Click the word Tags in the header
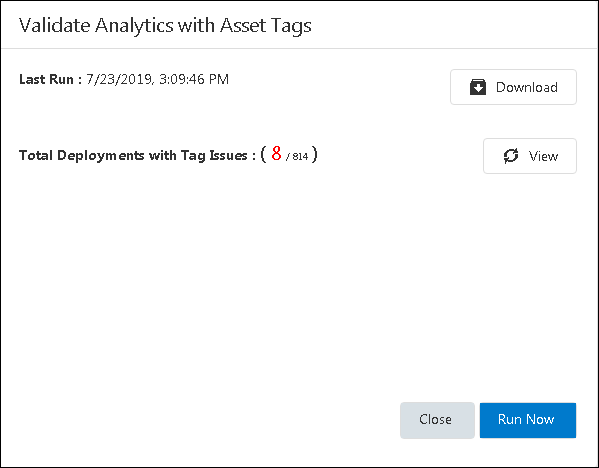The image size is (599, 468). pos(291,27)
